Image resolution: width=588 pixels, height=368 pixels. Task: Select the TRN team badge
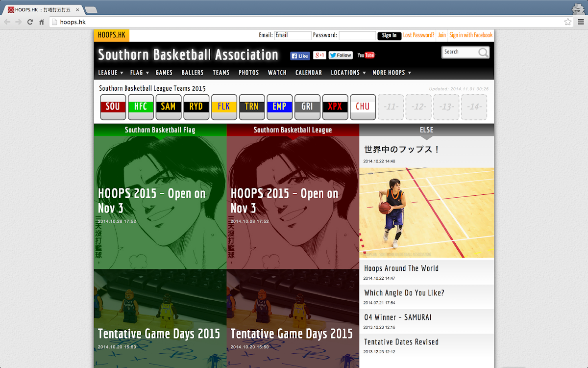coord(252,107)
